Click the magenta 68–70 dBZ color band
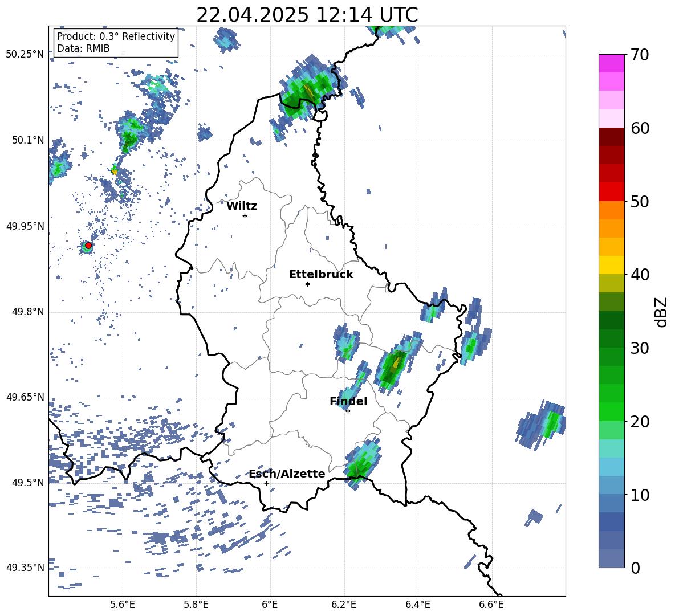 pos(611,63)
